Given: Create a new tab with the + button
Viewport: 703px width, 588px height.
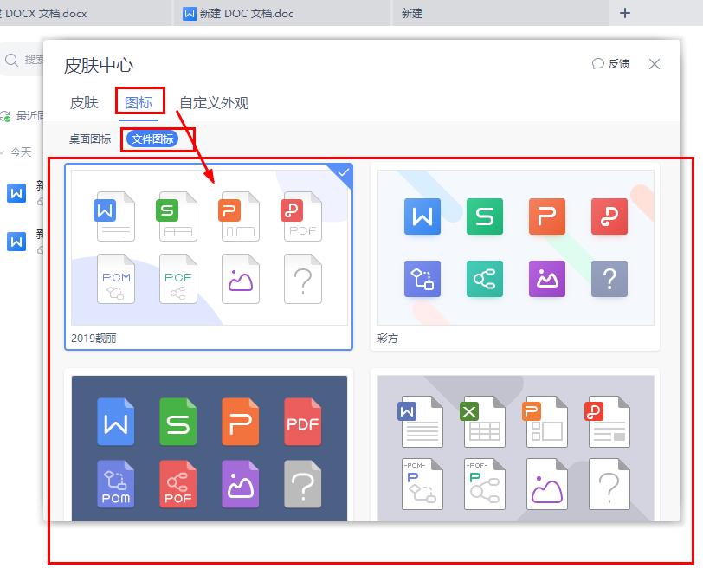Looking at the screenshot, I should pos(625,12).
